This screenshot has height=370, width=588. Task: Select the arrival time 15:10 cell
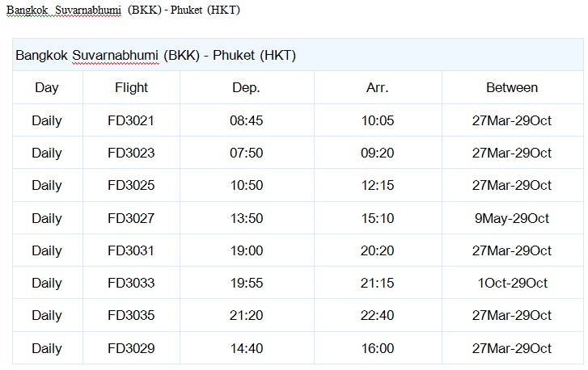point(378,218)
